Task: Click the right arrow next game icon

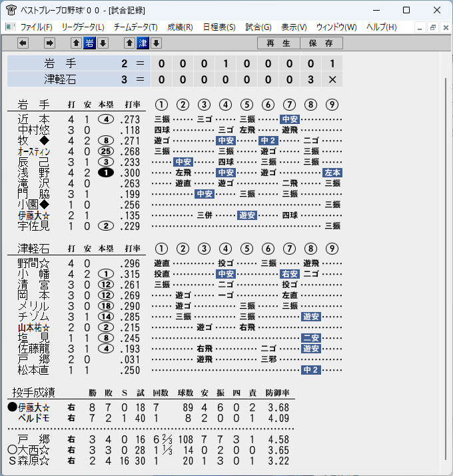Action: click(49, 43)
